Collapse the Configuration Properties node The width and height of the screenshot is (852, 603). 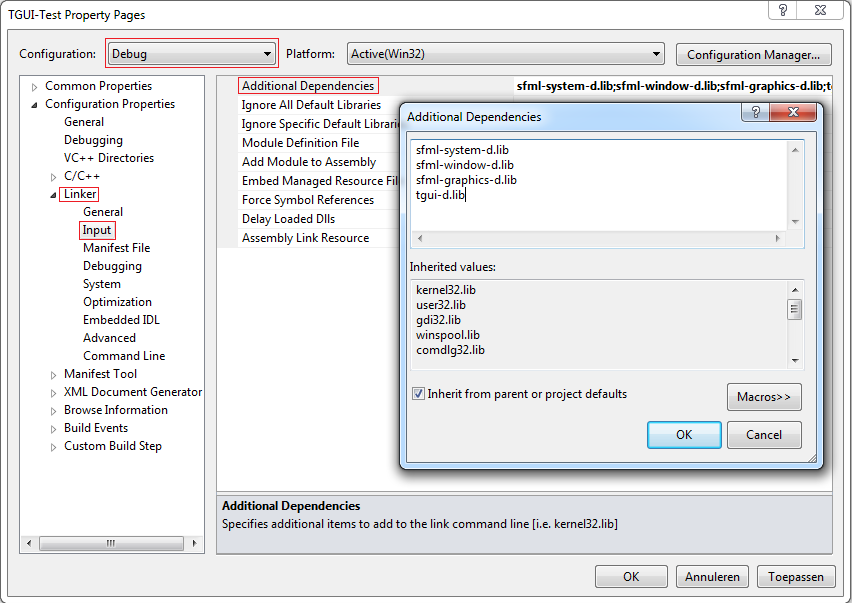point(34,105)
